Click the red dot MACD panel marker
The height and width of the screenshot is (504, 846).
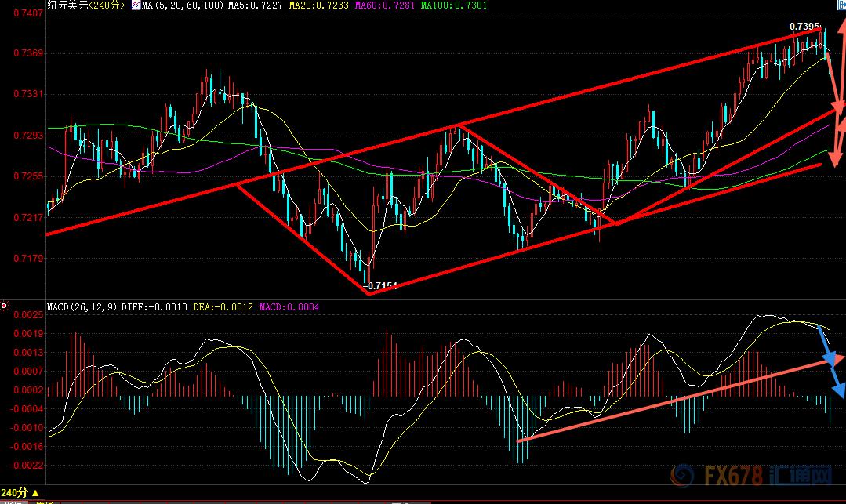[x=4, y=306]
